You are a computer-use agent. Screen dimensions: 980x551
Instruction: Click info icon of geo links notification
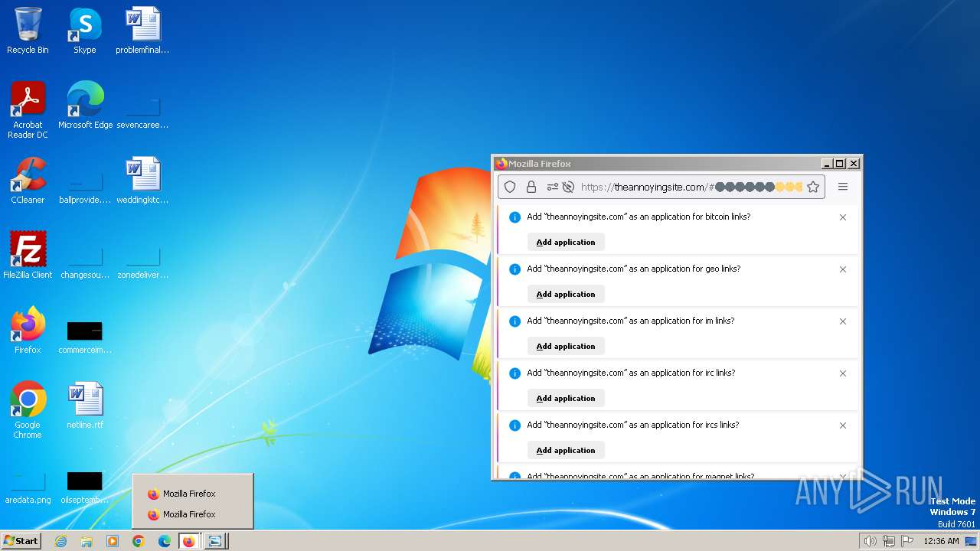[514, 269]
